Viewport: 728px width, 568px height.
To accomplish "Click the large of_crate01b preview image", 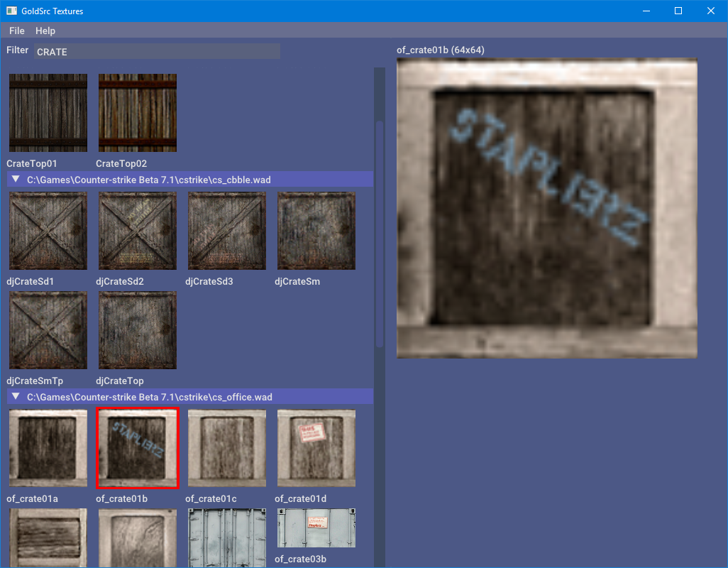I will [x=547, y=208].
